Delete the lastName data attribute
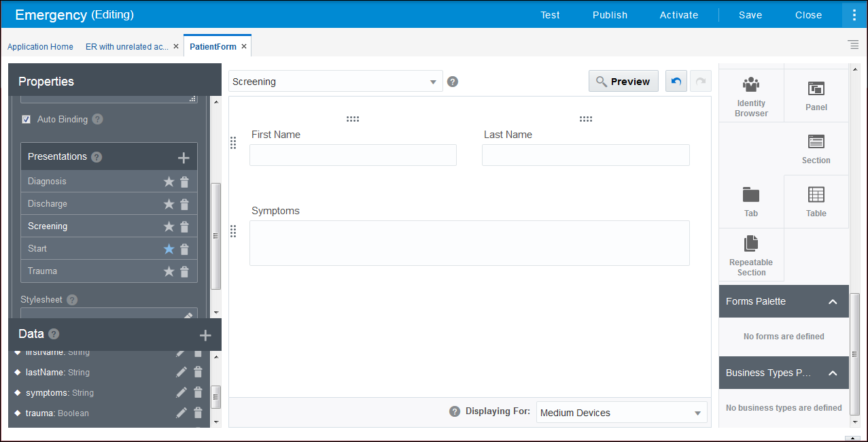 click(x=198, y=372)
